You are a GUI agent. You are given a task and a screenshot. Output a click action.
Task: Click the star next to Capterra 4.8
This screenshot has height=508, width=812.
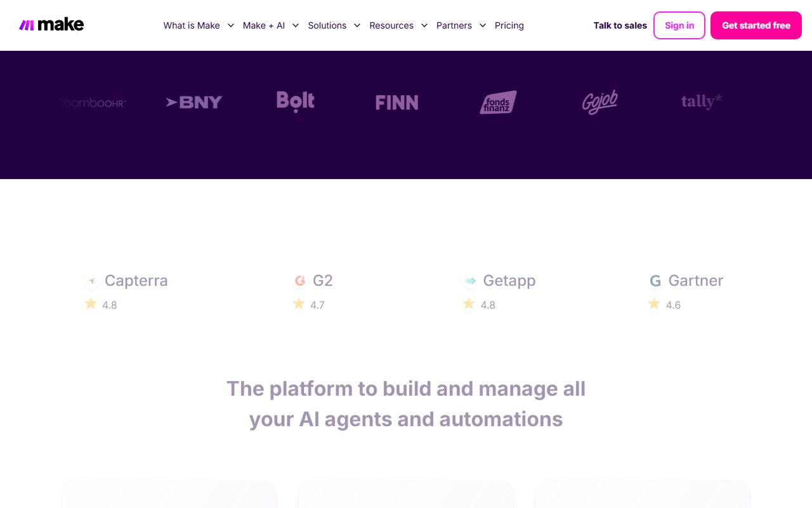[x=91, y=304]
